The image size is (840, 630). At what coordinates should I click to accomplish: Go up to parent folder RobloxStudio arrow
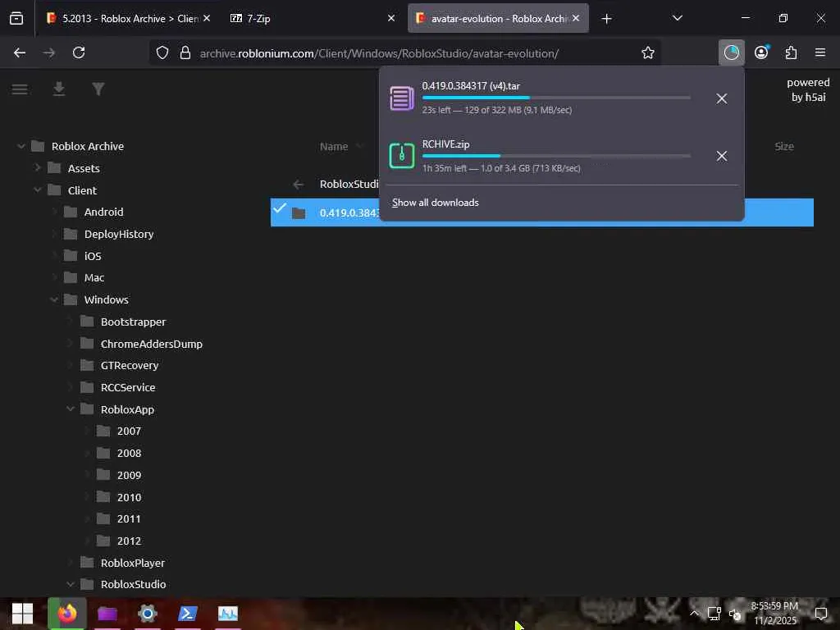pyautogui.click(x=299, y=185)
